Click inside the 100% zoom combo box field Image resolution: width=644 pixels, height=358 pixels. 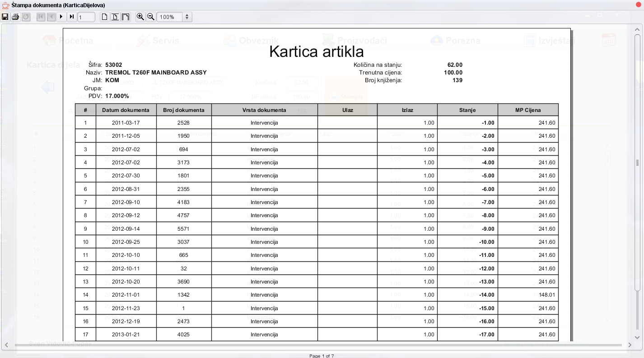[x=170, y=17]
